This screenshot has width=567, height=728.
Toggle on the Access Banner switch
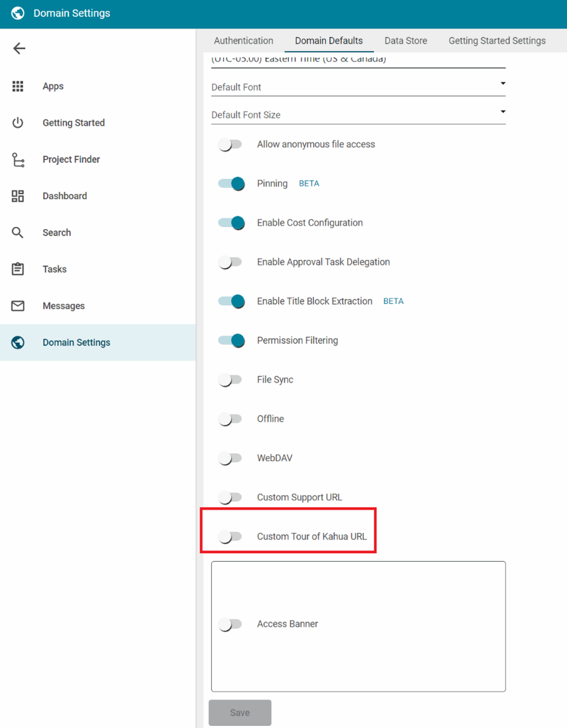pyautogui.click(x=231, y=624)
